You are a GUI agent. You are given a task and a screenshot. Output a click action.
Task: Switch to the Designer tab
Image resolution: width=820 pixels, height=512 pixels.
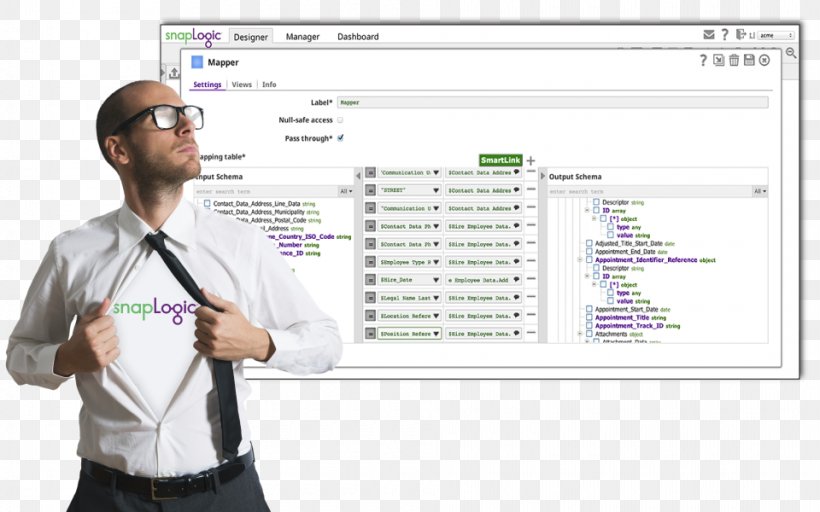250,37
